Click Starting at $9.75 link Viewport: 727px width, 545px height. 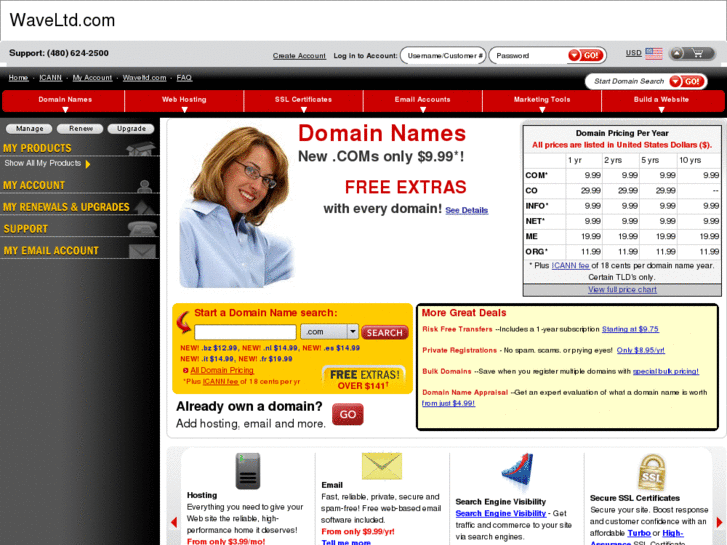[x=630, y=329]
